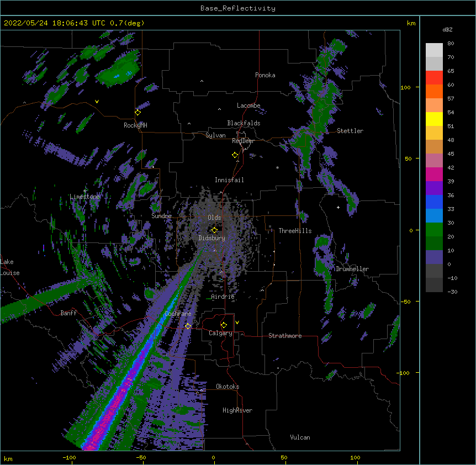Click the Calgary city label
Screen dimensions: 476x465
pyautogui.click(x=221, y=333)
